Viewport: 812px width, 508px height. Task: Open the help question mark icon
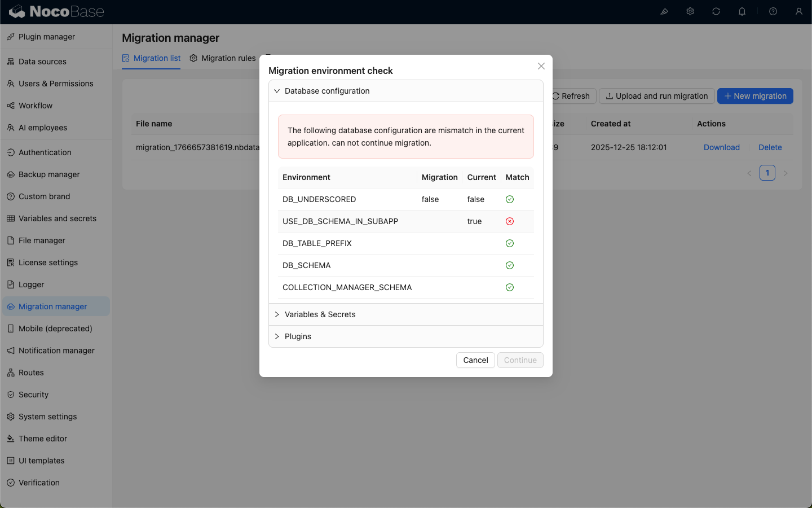click(x=773, y=11)
